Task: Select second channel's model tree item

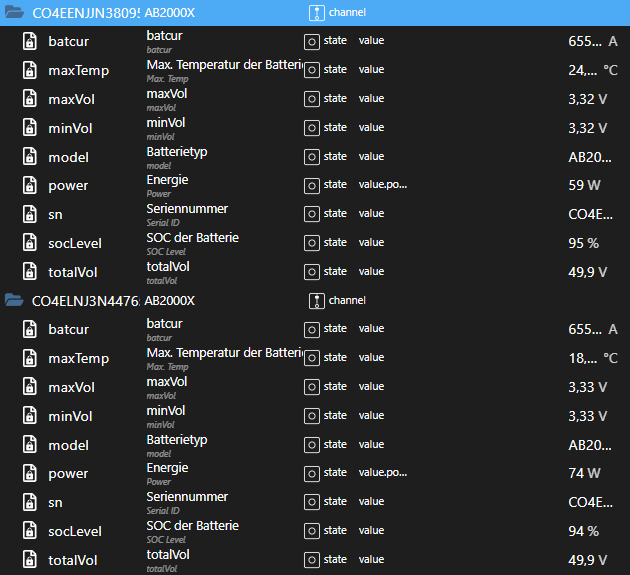Action: pos(68,445)
